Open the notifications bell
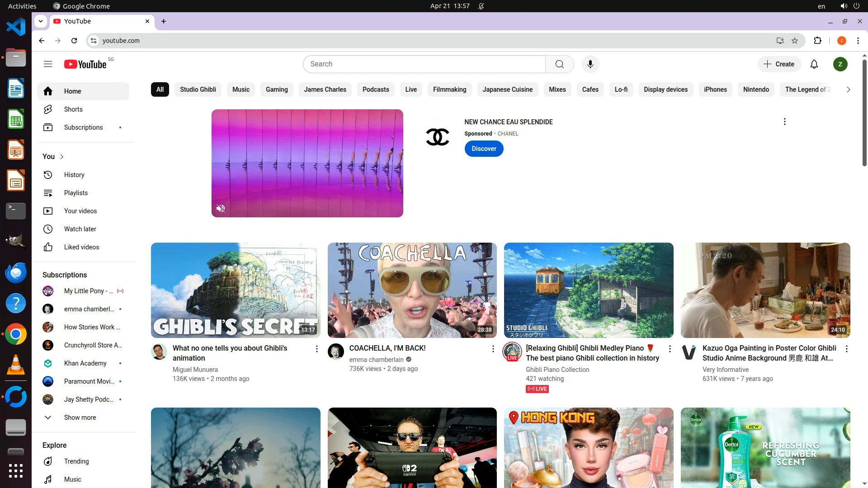Viewport: 868px width, 488px height. click(x=814, y=64)
